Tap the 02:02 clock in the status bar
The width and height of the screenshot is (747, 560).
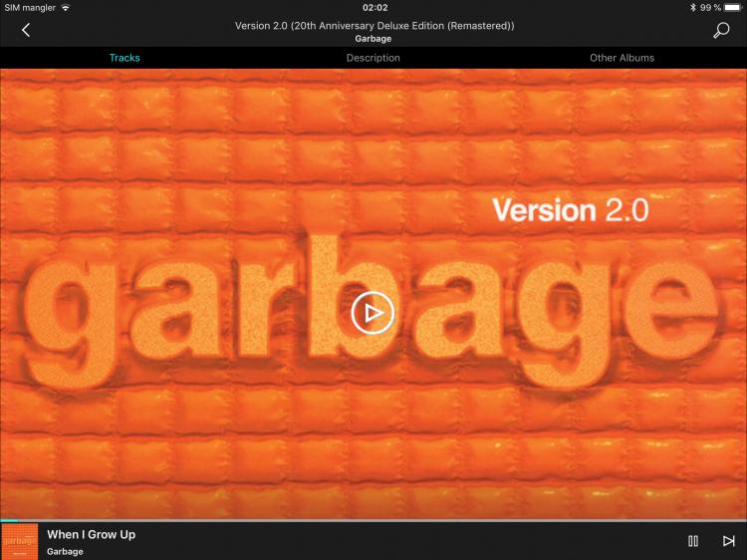point(374,8)
